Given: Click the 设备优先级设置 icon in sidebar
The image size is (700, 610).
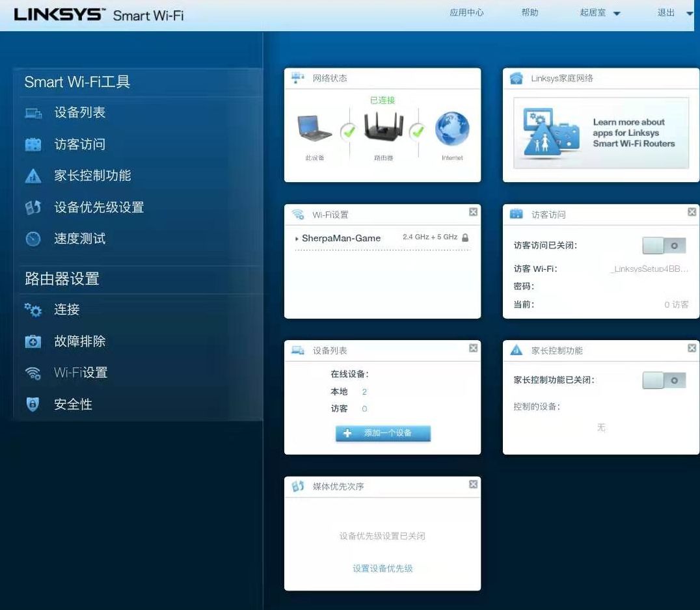Looking at the screenshot, I should click(x=33, y=207).
